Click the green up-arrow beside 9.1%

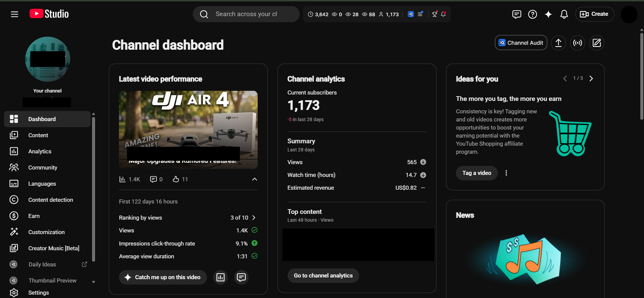point(255,243)
